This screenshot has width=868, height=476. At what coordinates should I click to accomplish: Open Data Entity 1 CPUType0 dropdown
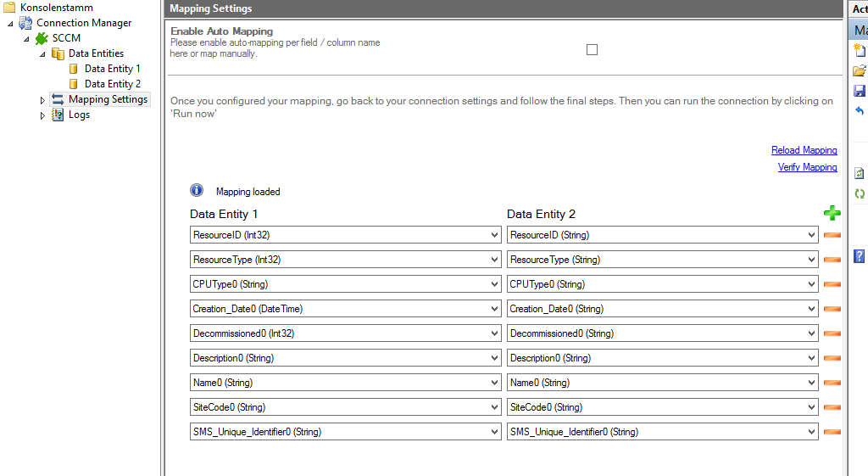pyautogui.click(x=494, y=284)
